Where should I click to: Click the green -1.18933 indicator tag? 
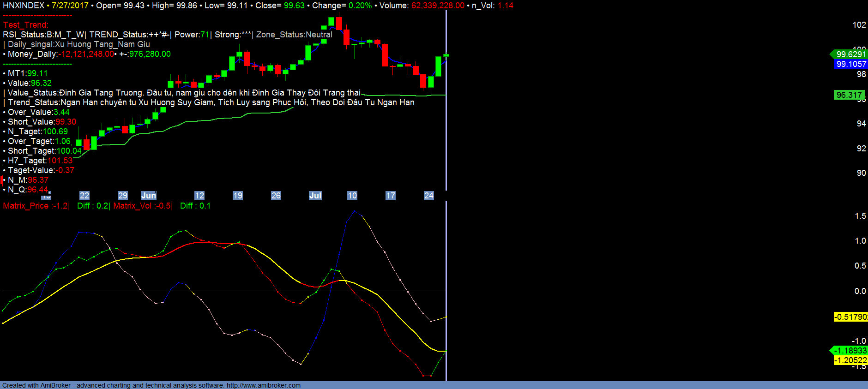click(850, 351)
